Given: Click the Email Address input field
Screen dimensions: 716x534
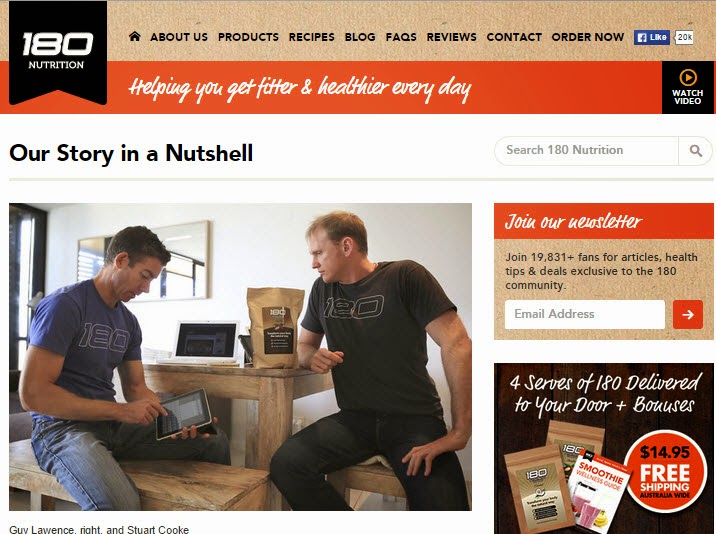Looking at the screenshot, I should [x=584, y=314].
